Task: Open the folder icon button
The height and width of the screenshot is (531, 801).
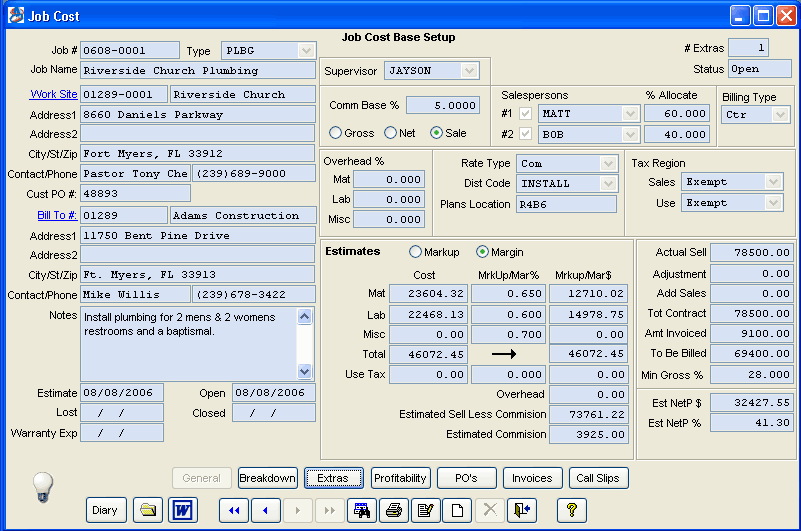Action: (148, 510)
